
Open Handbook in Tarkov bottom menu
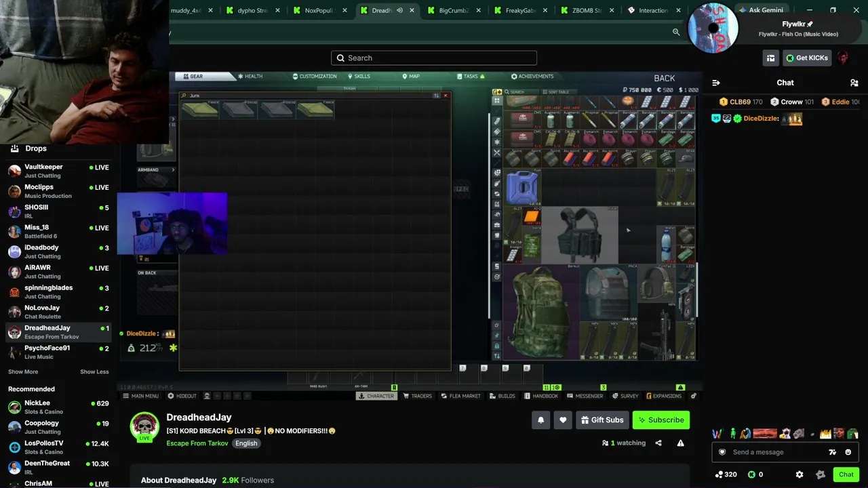click(x=540, y=396)
